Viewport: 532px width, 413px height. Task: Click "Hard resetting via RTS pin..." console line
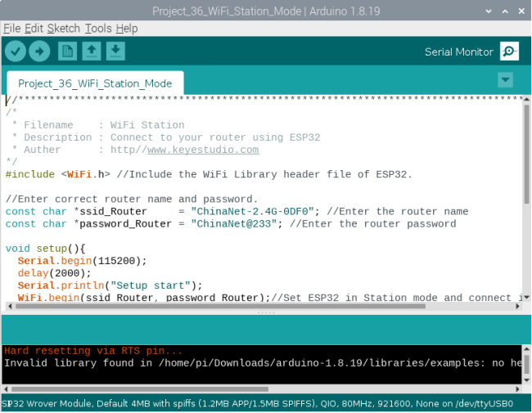coord(93,351)
